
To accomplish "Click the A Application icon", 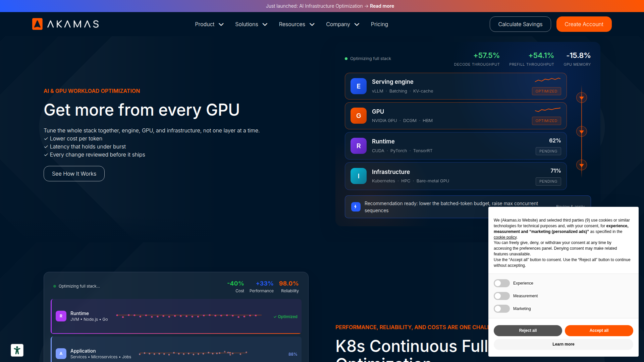I will (x=61, y=354).
